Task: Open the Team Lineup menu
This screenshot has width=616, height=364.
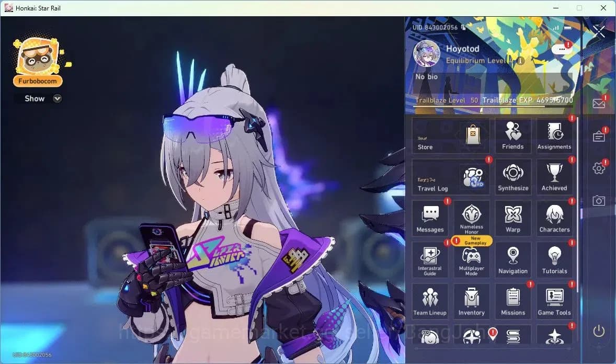Action: pos(430,301)
